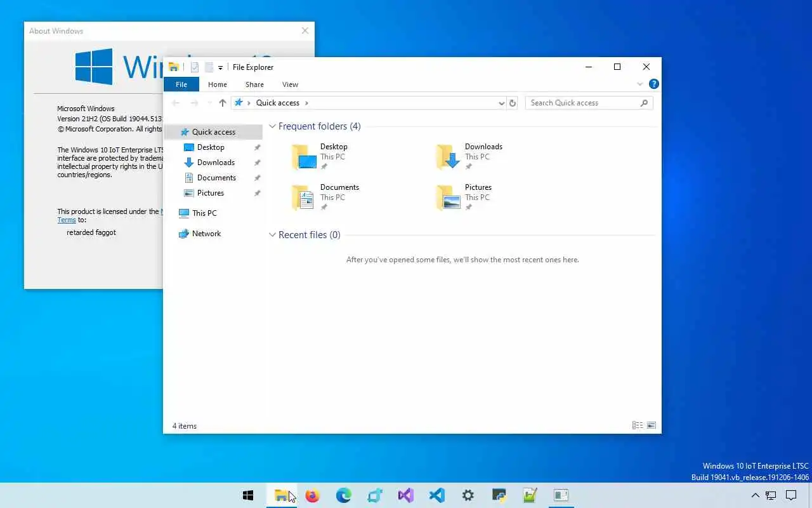Show hidden tray icons with the up chevron
The image size is (812, 508).
click(x=755, y=495)
